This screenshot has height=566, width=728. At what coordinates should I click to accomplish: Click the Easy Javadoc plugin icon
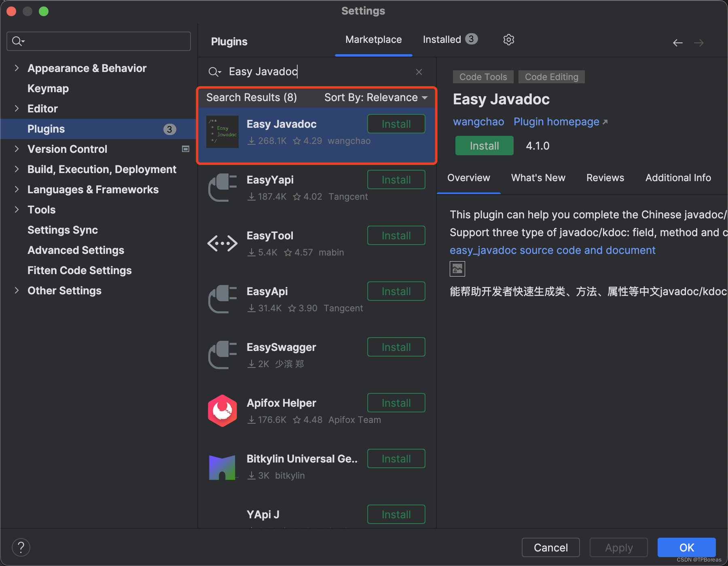click(x=222, y=131)
